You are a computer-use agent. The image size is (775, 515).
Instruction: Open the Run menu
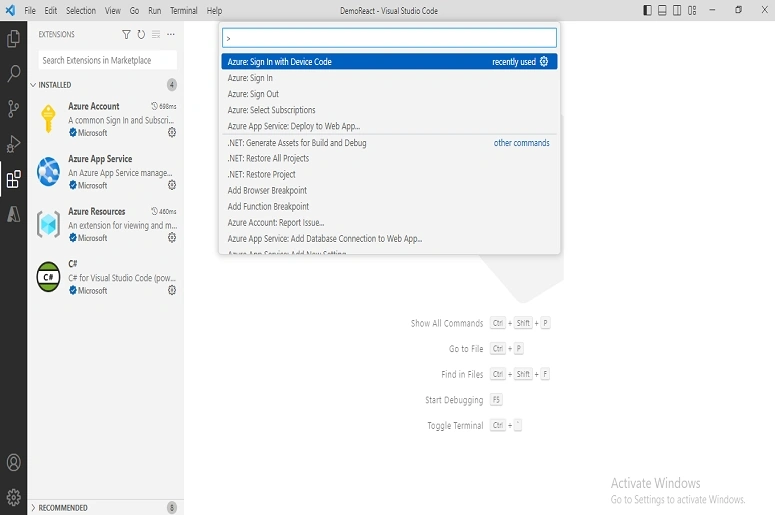pos(155,10)
